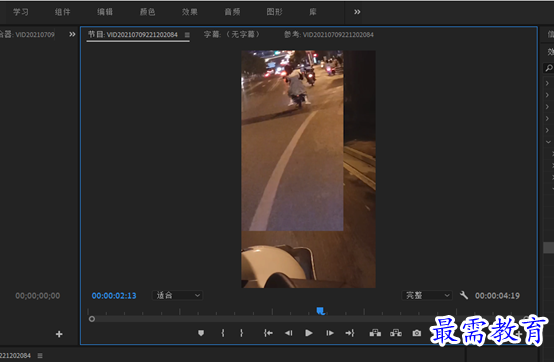Step back one frame

click(289, 333)
